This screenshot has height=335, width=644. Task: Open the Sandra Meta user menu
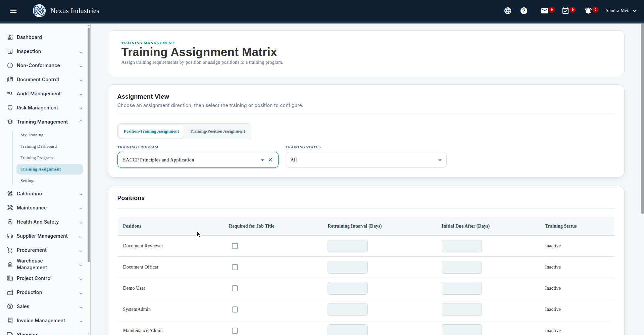621,11
